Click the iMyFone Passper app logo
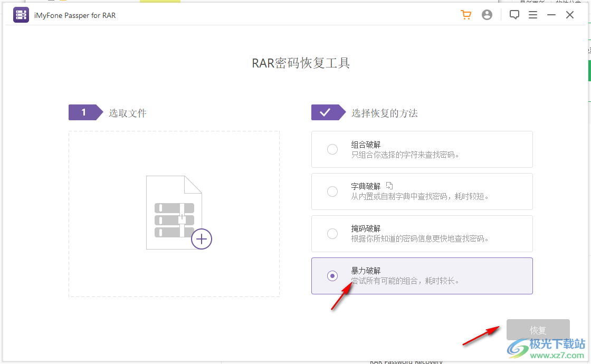The height and width of the screenshot is (364, 591). [x=21, y=15]
